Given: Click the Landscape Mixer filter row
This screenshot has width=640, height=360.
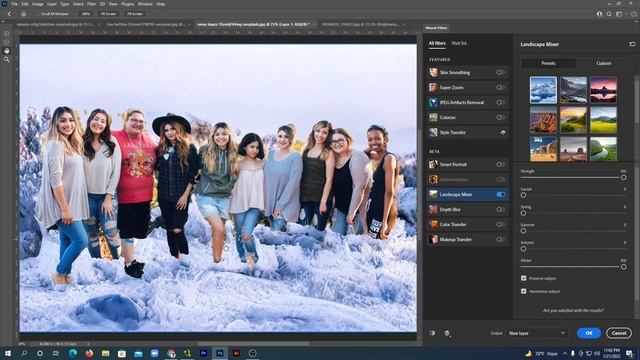Looking at the screenshot, I should click(x=467, y=194).
